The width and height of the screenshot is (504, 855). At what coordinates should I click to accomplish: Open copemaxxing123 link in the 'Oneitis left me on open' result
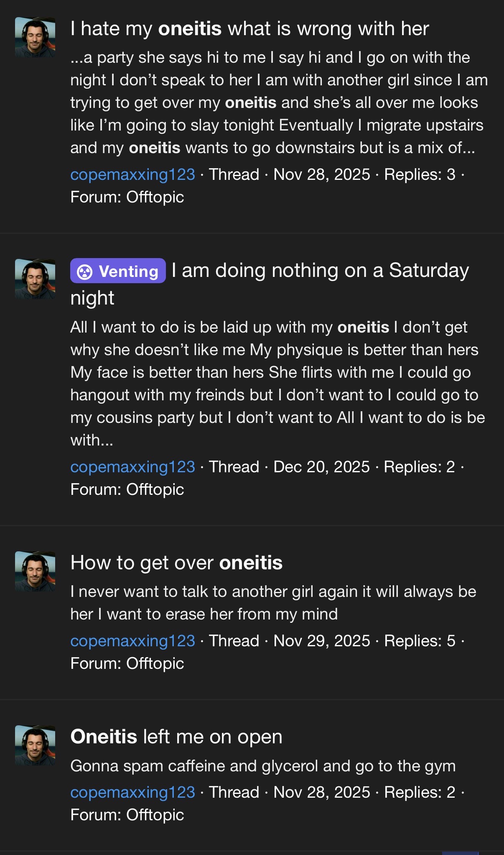coord(132,792)
